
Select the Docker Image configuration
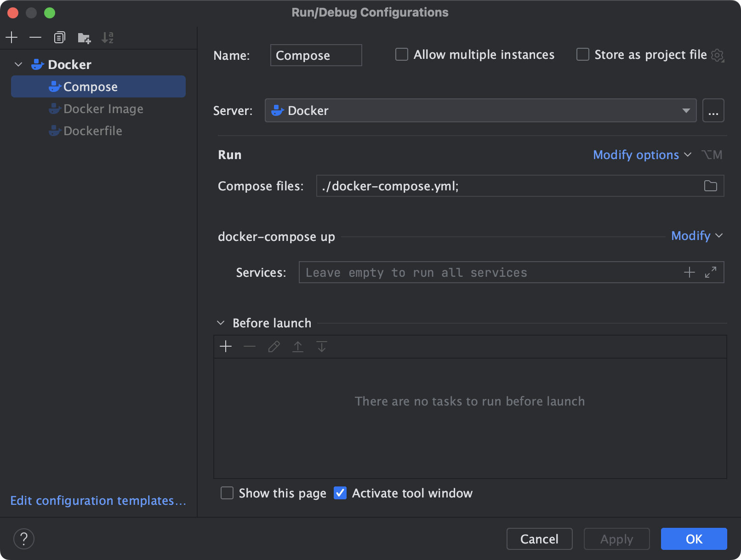(x=103, y=109)
